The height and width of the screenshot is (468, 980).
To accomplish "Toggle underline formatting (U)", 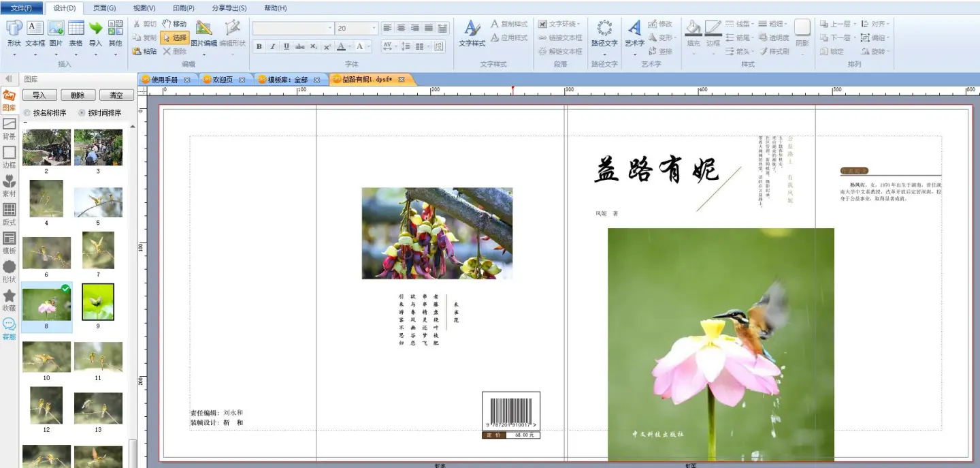I will point(286,46).
